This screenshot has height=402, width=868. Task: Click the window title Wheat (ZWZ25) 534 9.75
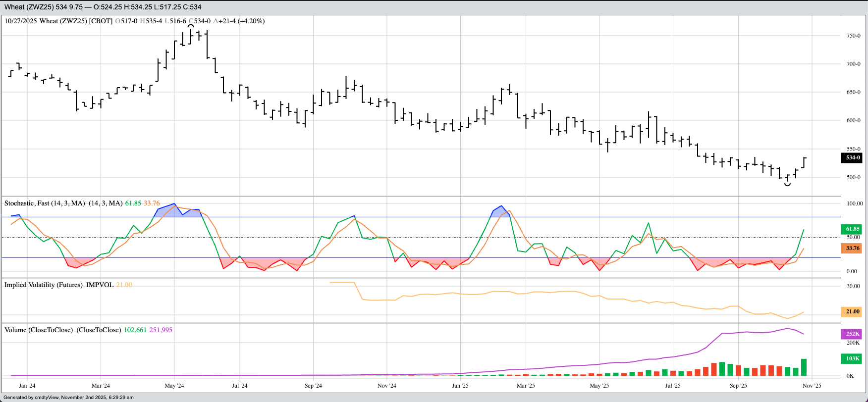coord(44,7)
